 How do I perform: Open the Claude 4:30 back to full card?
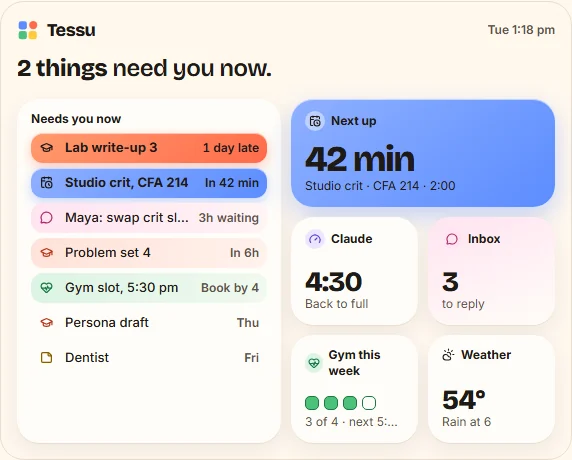(354, 271)
